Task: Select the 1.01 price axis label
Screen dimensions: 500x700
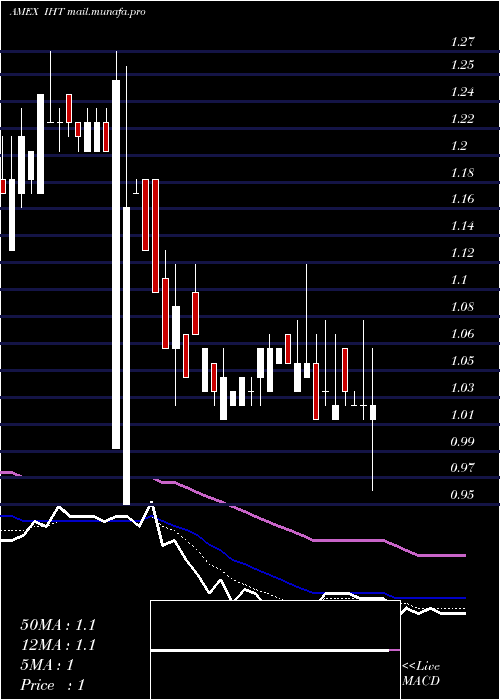Action: [x=462, y=415]
